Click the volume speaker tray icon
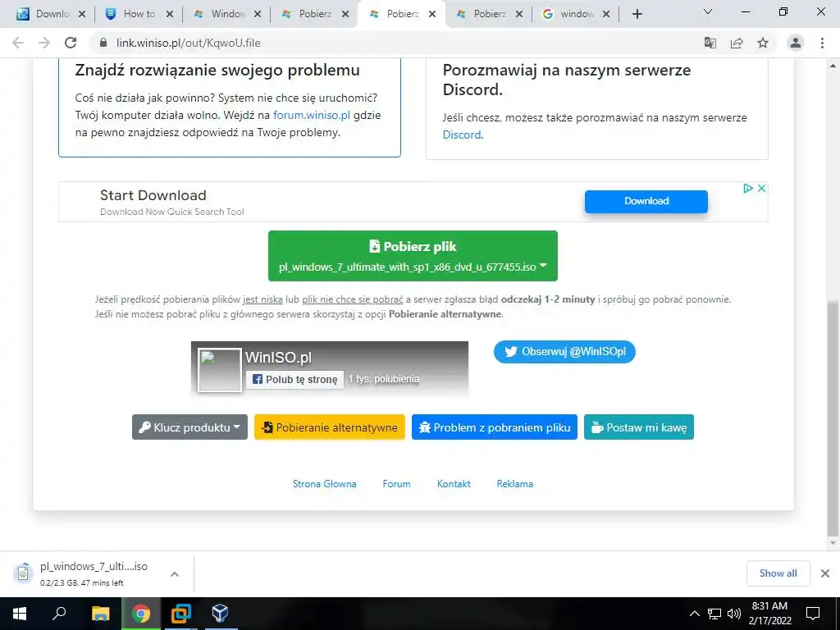This screenshot has width=840, height=630. pyautogui.click(x=734, y=614)
